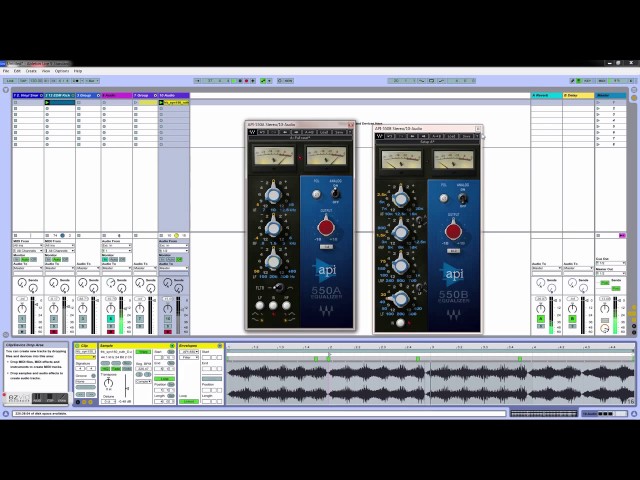Flip the ANALOG switch on API 550A
Screen dimensions: 640x480
coord(336,193)
